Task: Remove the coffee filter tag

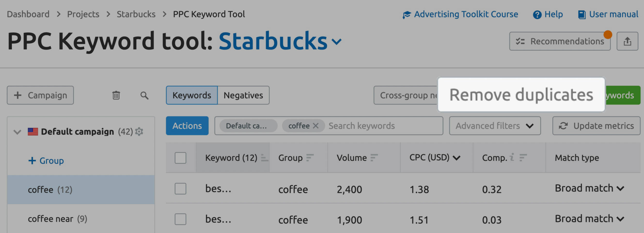Action: point(316,126)
